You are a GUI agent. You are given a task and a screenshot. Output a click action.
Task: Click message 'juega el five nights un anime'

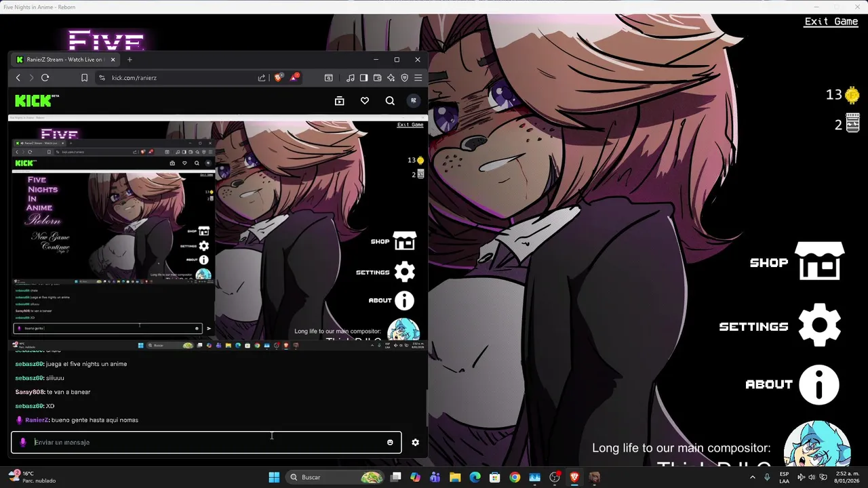click(x=86, y=364)
